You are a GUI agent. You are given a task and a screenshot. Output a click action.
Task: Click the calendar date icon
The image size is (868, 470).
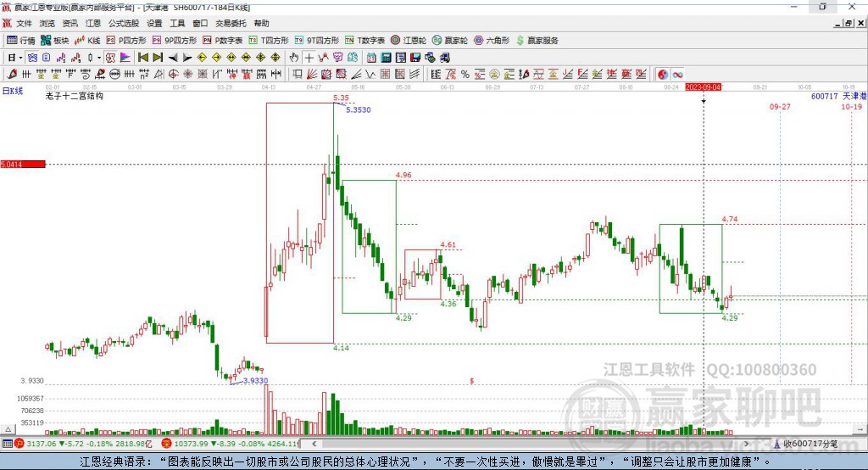[371, 58]
